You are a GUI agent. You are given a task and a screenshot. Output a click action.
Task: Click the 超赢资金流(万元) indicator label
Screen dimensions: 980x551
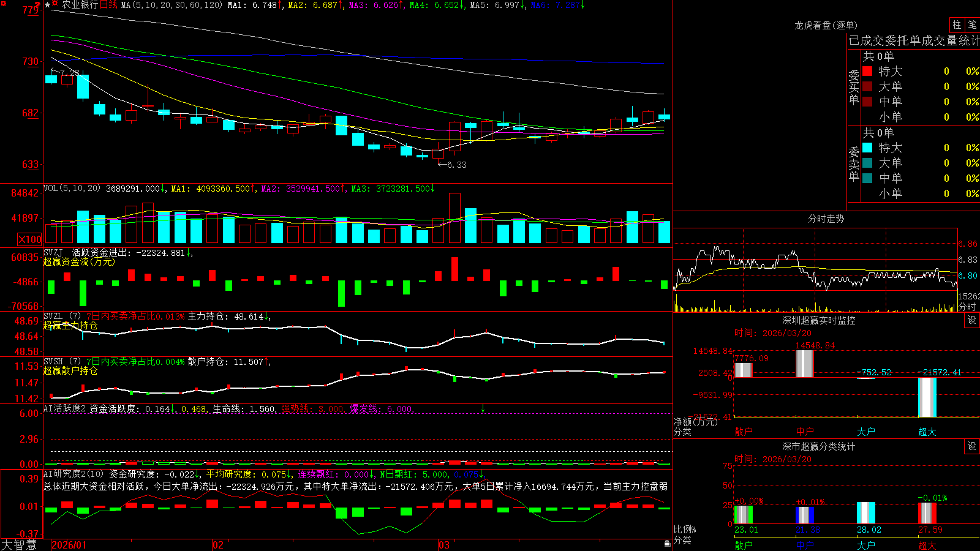(79, 261)
